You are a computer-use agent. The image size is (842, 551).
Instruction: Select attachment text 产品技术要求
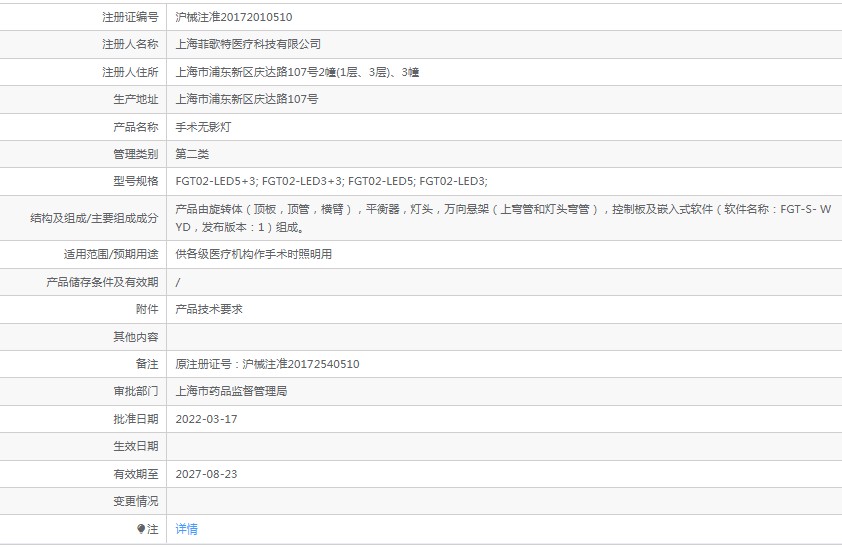tap(209, 309)
